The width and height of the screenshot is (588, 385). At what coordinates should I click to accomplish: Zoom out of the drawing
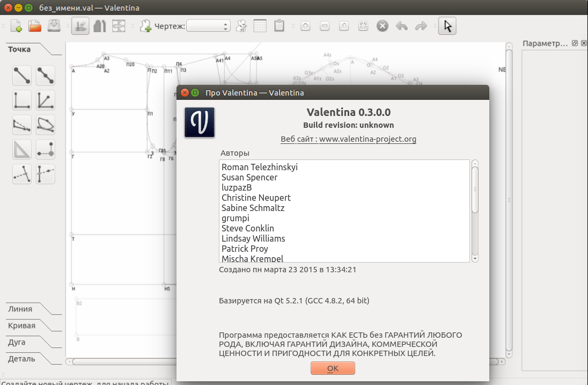coord(325,26)
